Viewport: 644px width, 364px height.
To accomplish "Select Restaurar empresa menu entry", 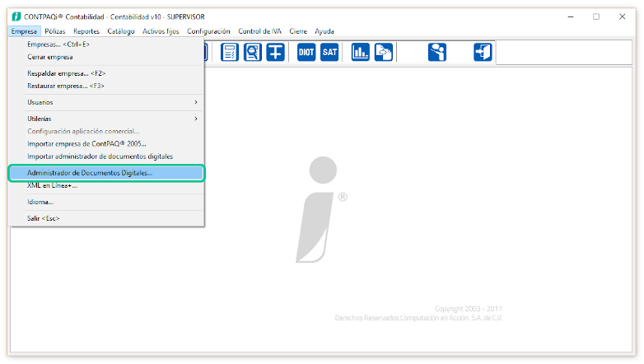I will [x=66, y=86].
